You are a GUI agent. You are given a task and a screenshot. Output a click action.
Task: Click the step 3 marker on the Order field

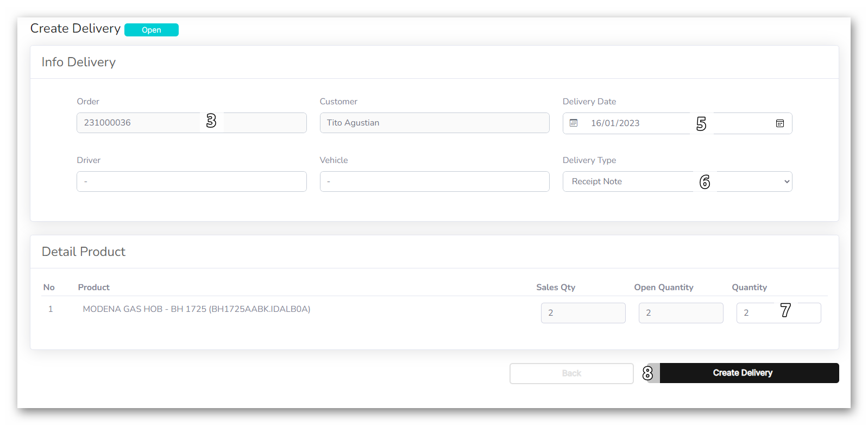(211, 121)
